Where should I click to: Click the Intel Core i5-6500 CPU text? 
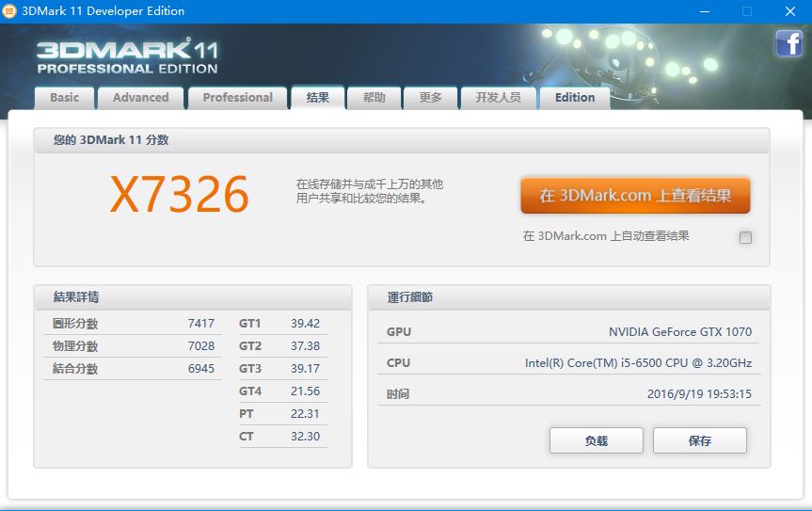click(638, 363)
